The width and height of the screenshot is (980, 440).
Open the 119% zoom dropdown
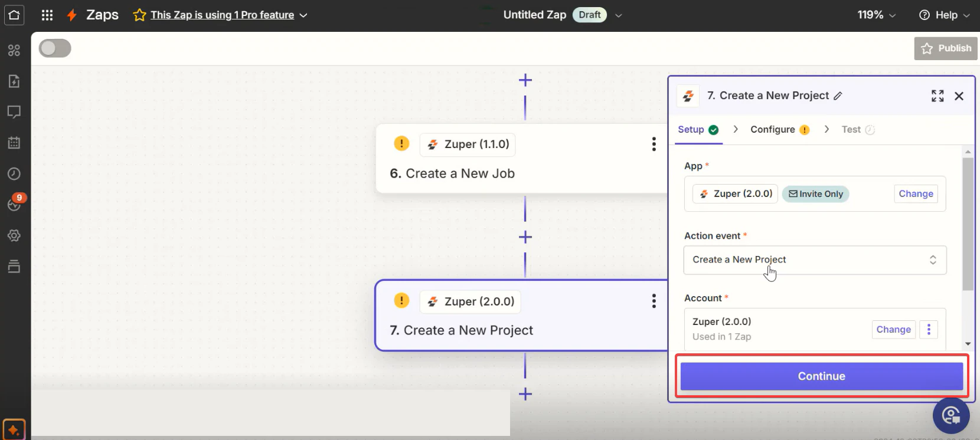876,15
